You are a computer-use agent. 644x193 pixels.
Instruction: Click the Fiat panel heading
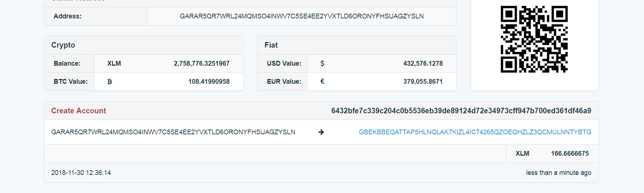(271, 45)
